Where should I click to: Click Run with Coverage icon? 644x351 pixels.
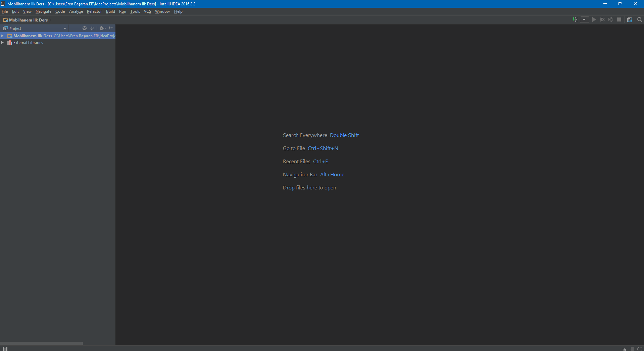point(611,20)
